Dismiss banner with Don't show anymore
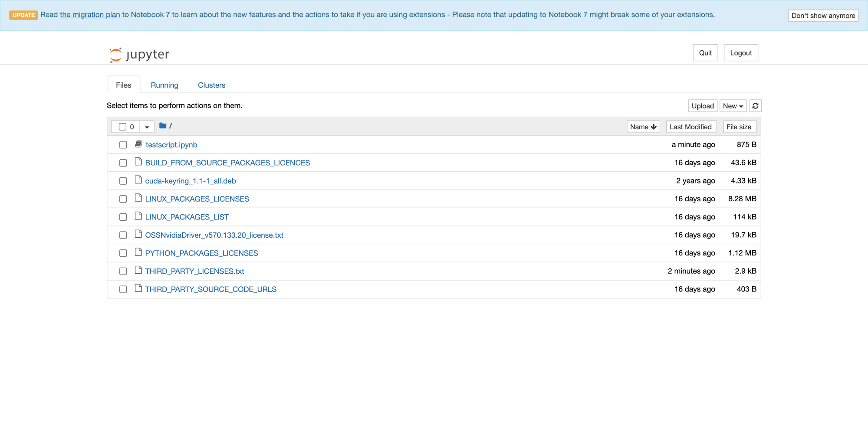868x445 pixels. tap(823, 16)
